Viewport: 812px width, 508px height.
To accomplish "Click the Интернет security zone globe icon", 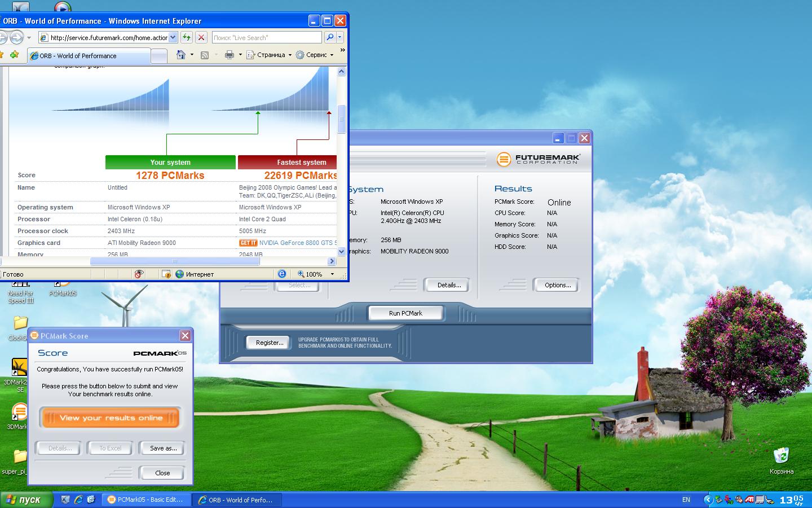I will click(180, 274).
